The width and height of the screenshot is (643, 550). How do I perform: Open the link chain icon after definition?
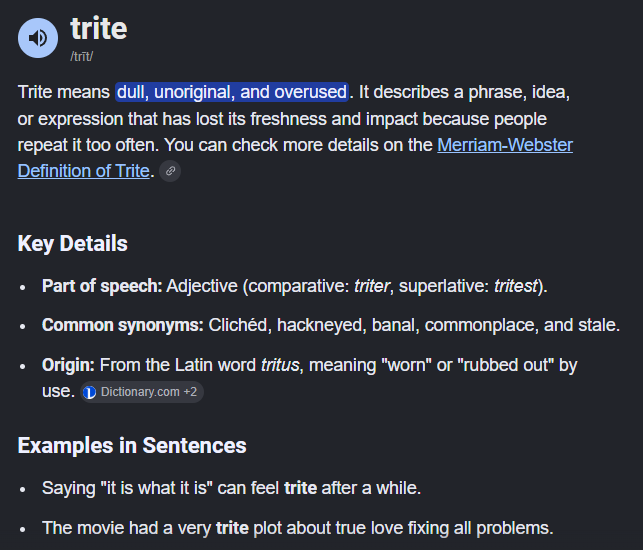(x=170, y=171)
